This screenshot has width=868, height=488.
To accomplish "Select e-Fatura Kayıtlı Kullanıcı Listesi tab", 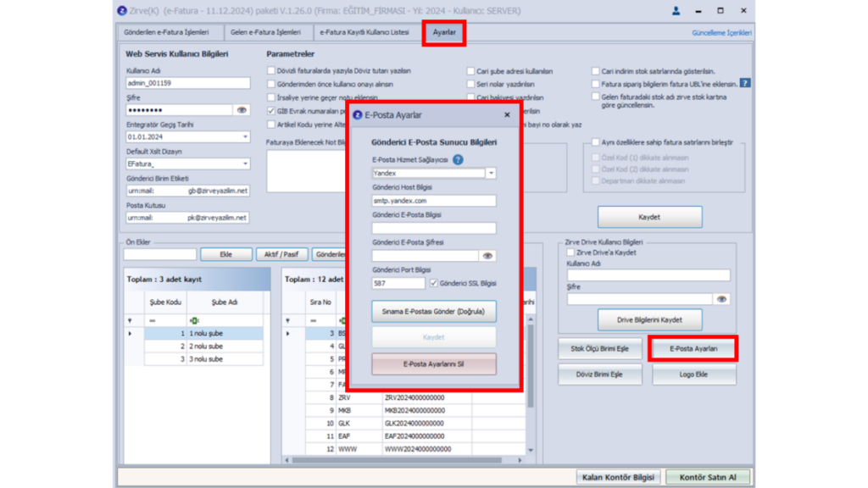I will click(x=364, y=32).
